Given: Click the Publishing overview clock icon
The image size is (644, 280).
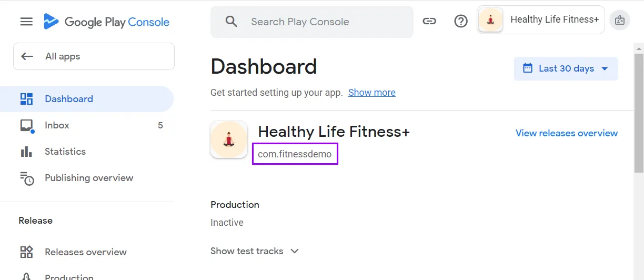Looking at the screenshot, I should (26, 178).
